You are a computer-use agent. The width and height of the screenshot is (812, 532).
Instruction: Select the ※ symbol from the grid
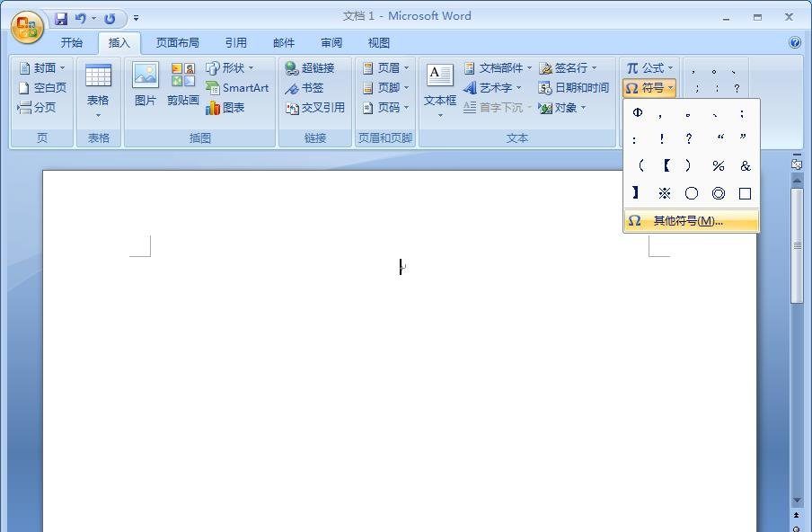[665, 192]
